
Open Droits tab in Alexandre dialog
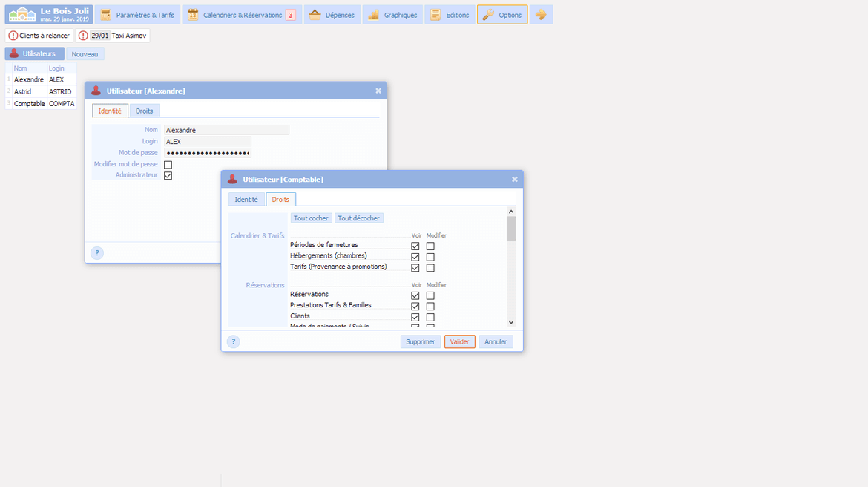pos(144,111)
